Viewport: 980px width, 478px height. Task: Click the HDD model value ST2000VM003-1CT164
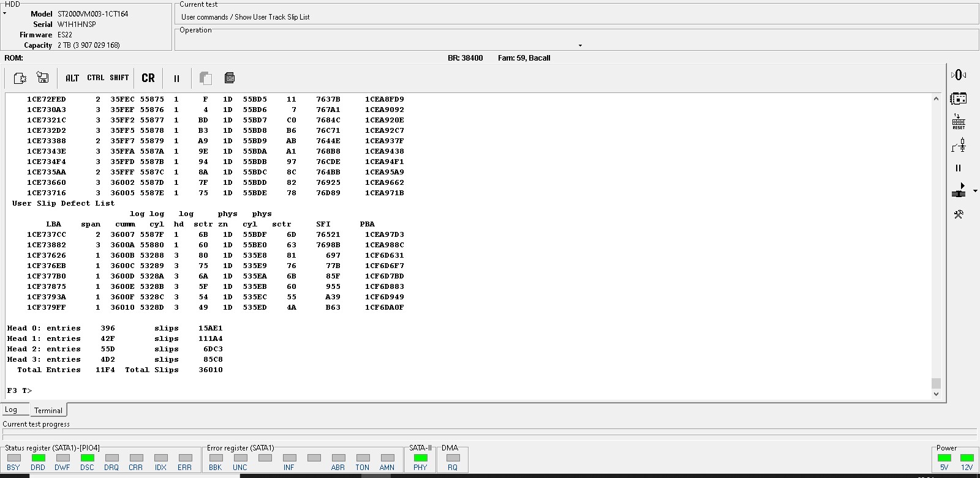pos(93,13)
